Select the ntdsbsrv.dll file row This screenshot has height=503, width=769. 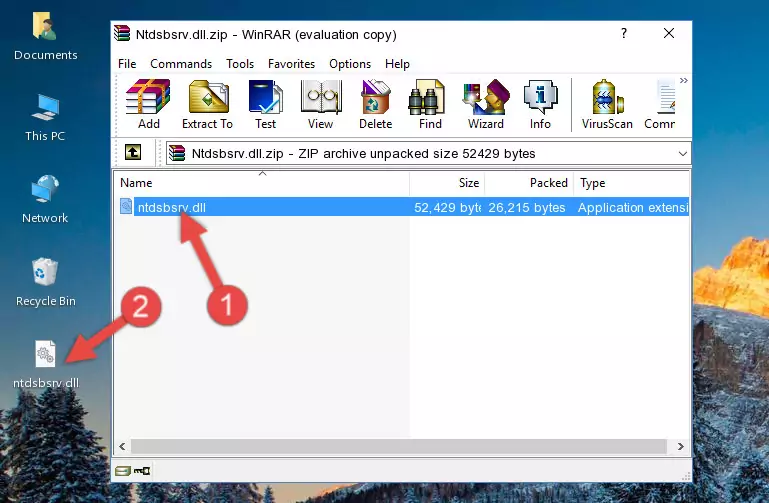[x=402, y=207]
